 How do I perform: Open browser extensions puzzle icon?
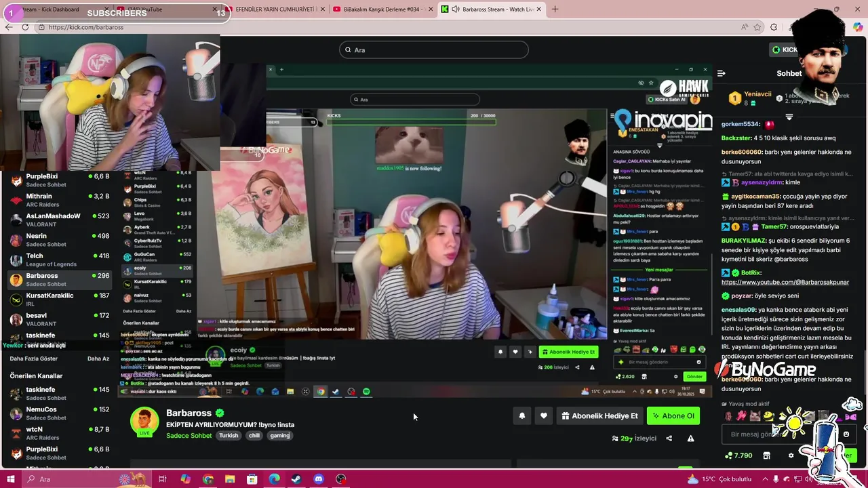[774, 27]
